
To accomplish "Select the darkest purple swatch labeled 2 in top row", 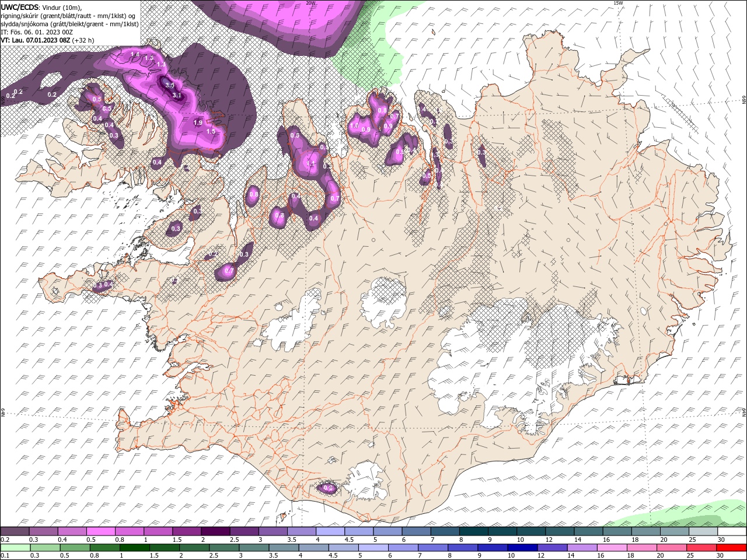I will [215, 531].
